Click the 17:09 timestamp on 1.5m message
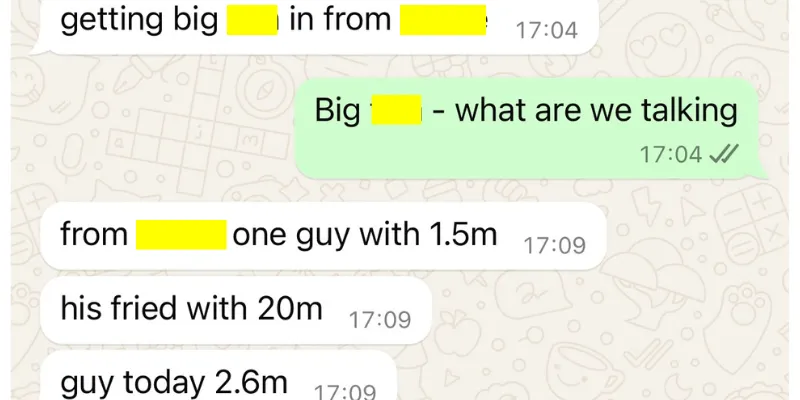This screenshot has width=800, height=400. 555,245
